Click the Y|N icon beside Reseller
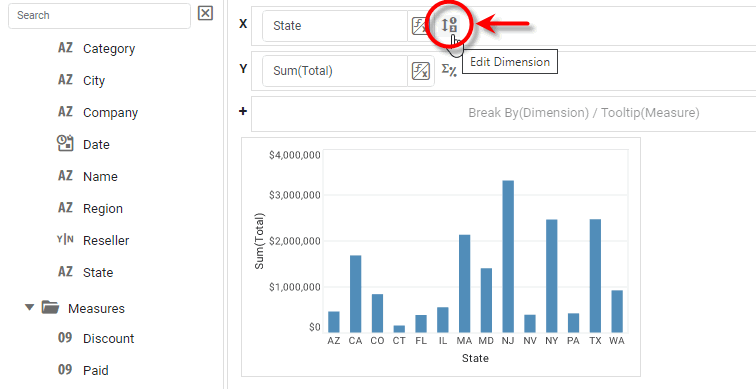 pos(65,239)
